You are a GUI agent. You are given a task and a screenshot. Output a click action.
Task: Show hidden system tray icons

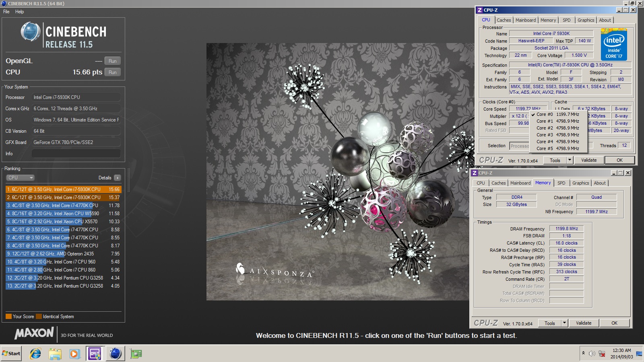[583, 353]
